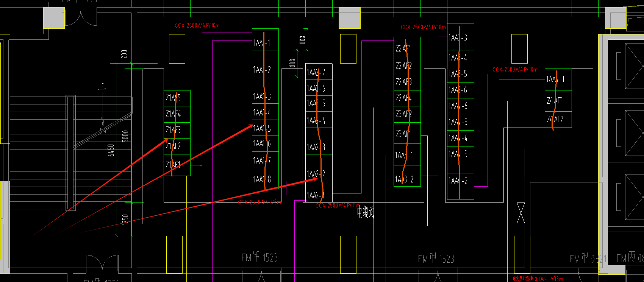Select the Z1AF1 cabinet label
The height and width of the screenshot is (282, 644).
point(173,165)
